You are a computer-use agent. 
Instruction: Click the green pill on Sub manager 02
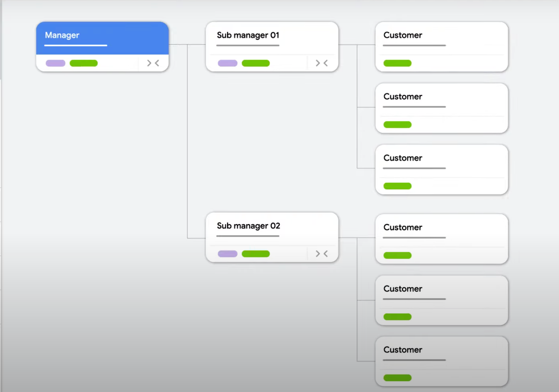coord(256,254)
